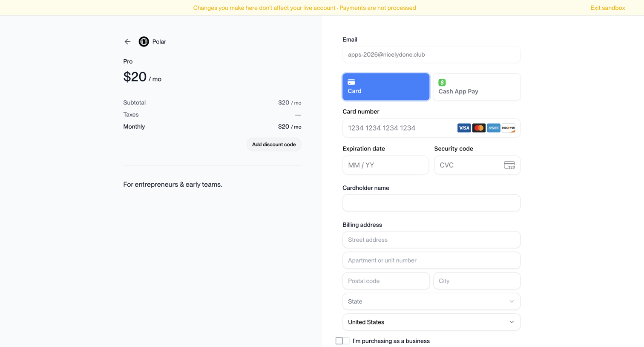Open the State dropdown
Image resolution: width=644 pixels, height=347 pixels.
pos(431,301)
